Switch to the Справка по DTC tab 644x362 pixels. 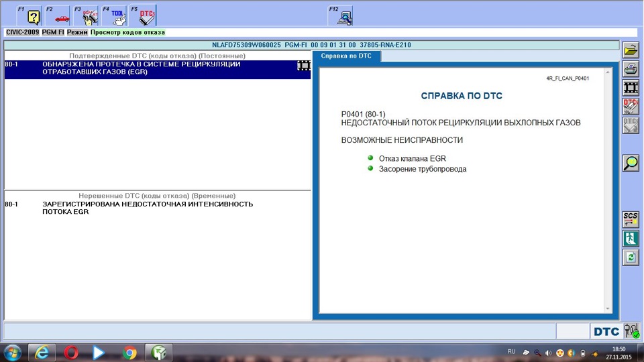click(x=346, y=56)
